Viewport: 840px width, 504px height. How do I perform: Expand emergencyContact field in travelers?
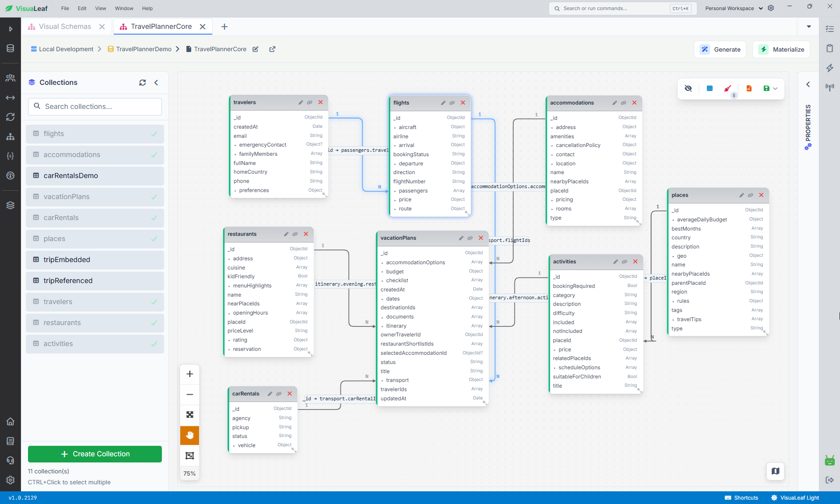(235, 145)
